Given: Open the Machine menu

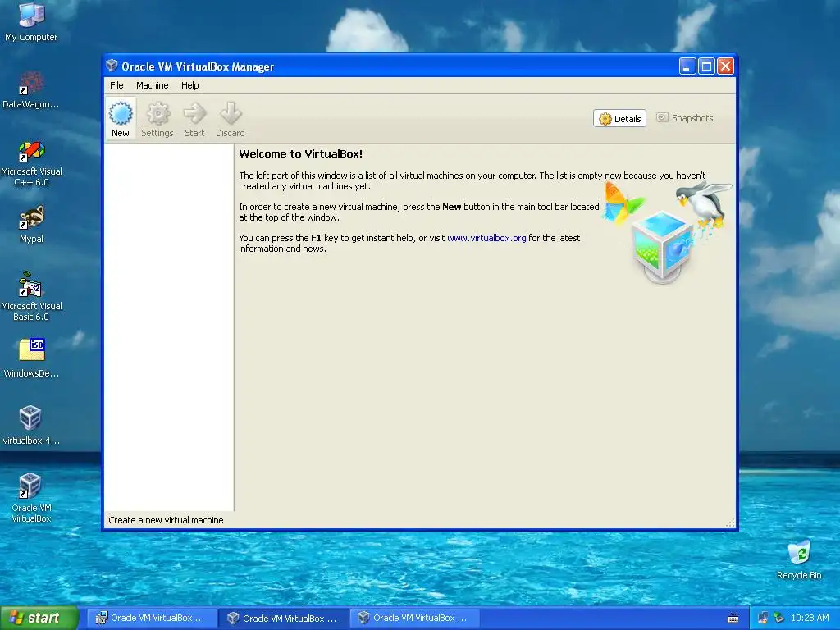Looking at the screenshot, I should pos(152,85).
